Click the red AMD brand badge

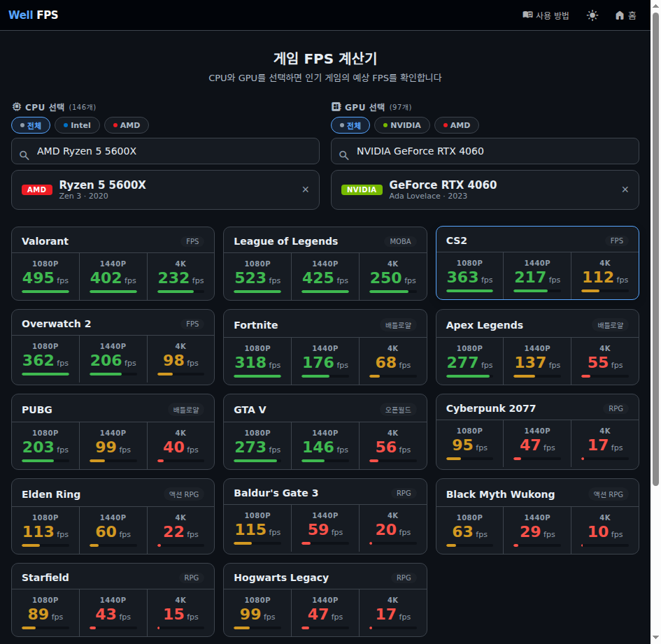(37, 189)
